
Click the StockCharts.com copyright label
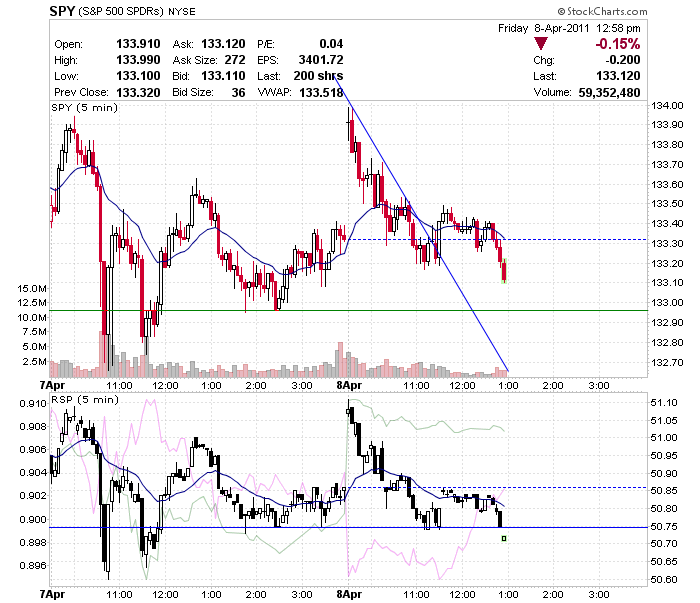point(602,11)
